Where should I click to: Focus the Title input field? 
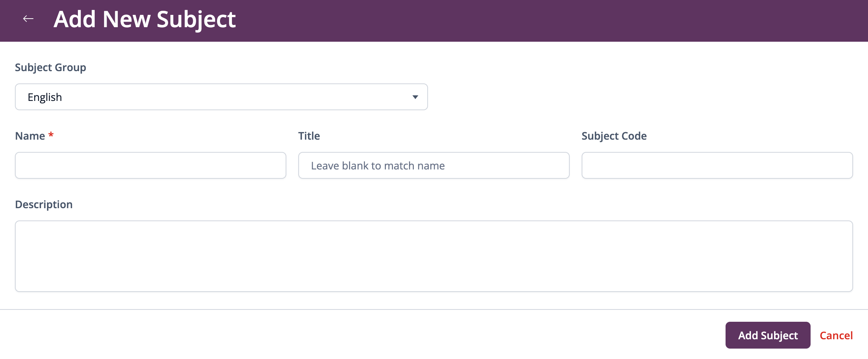coord(434,165)
